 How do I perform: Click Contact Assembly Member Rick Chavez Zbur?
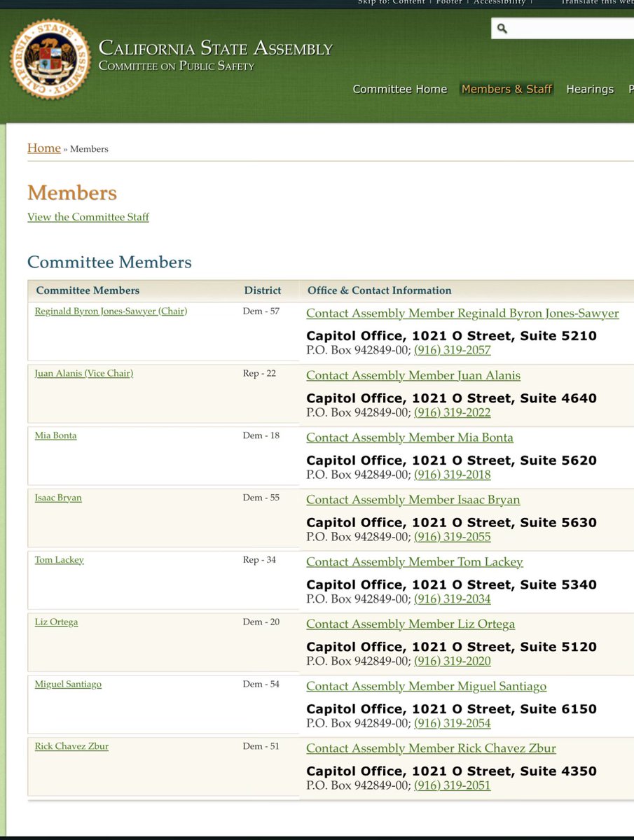pos(431,748)
